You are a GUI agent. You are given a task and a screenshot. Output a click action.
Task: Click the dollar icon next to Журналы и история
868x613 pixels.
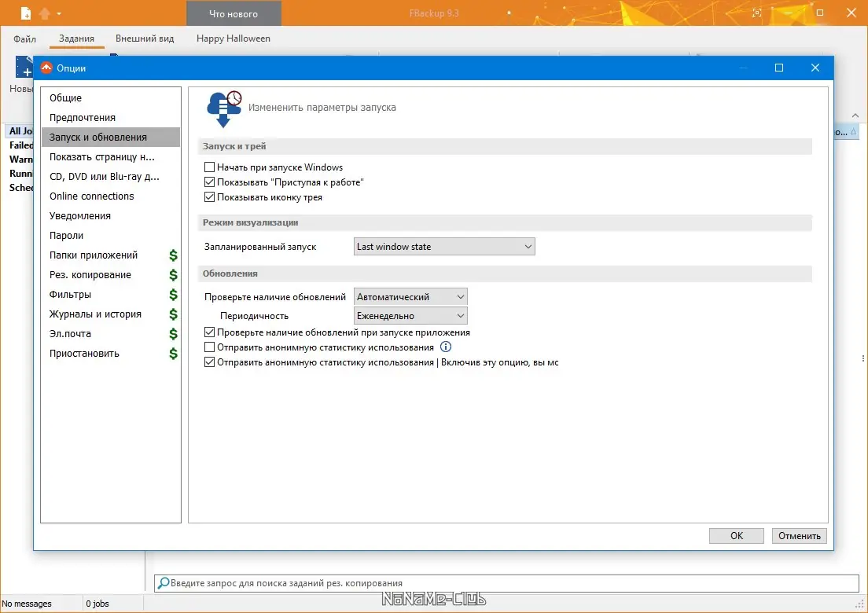coord(173,314)
